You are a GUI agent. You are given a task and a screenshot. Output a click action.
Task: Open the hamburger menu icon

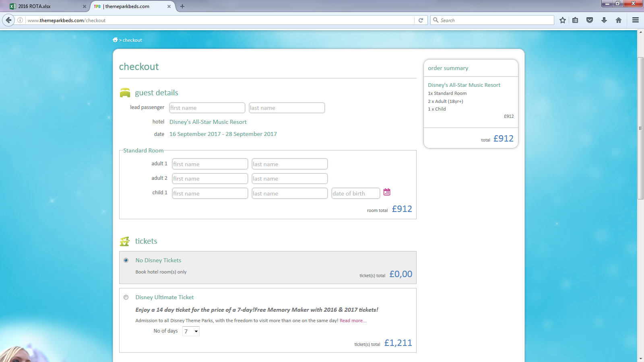click(x=636, y=20)
